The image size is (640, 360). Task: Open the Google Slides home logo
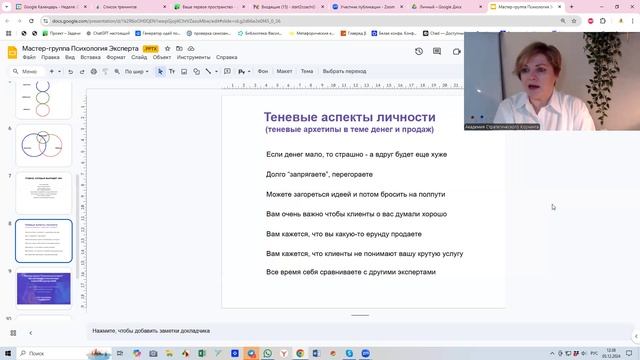(x=12, y=52)
